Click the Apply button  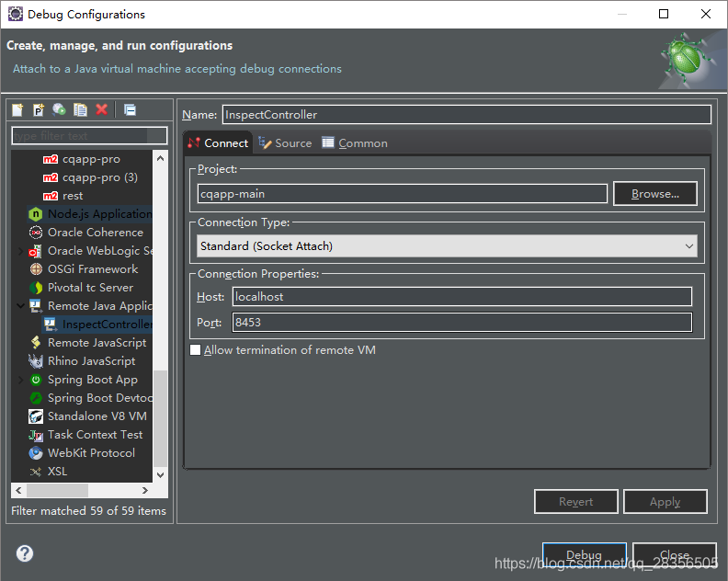click(665, 502)
